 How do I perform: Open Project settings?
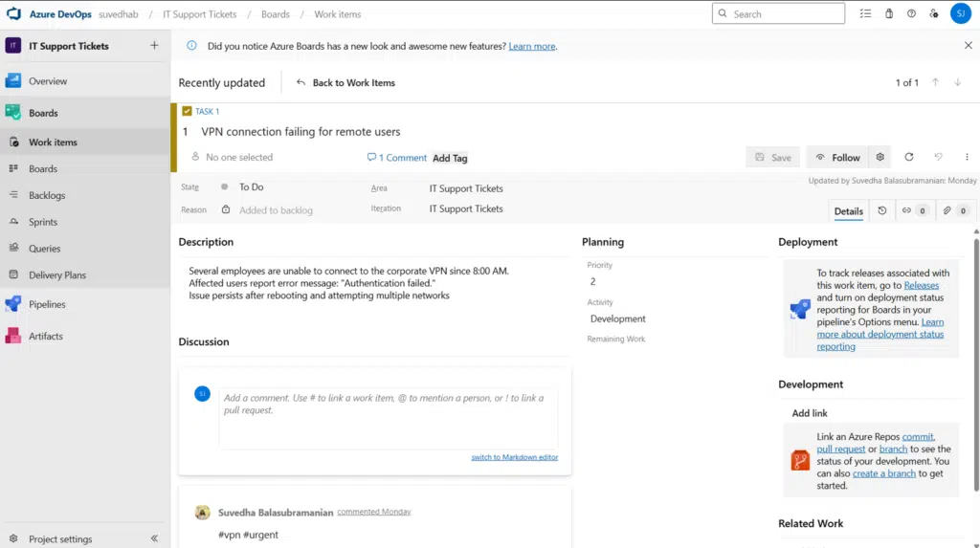[60, 538]
